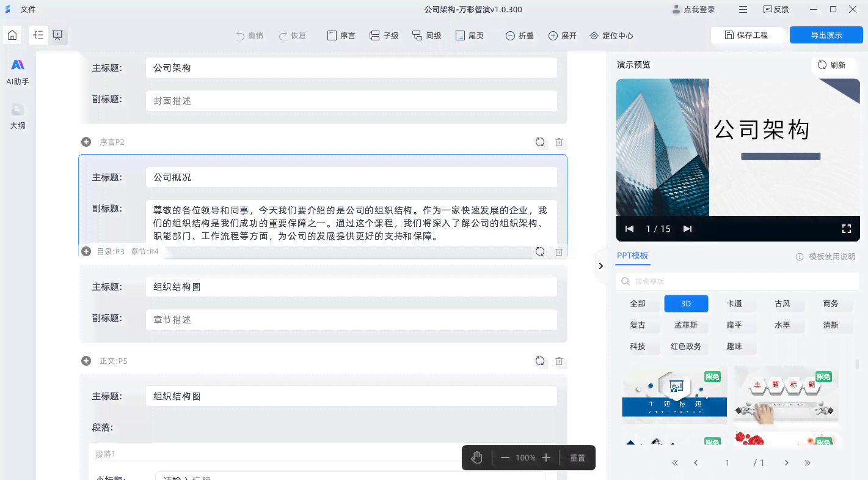Add node at 目录:P3 plus icon

(x=86, y=251)
